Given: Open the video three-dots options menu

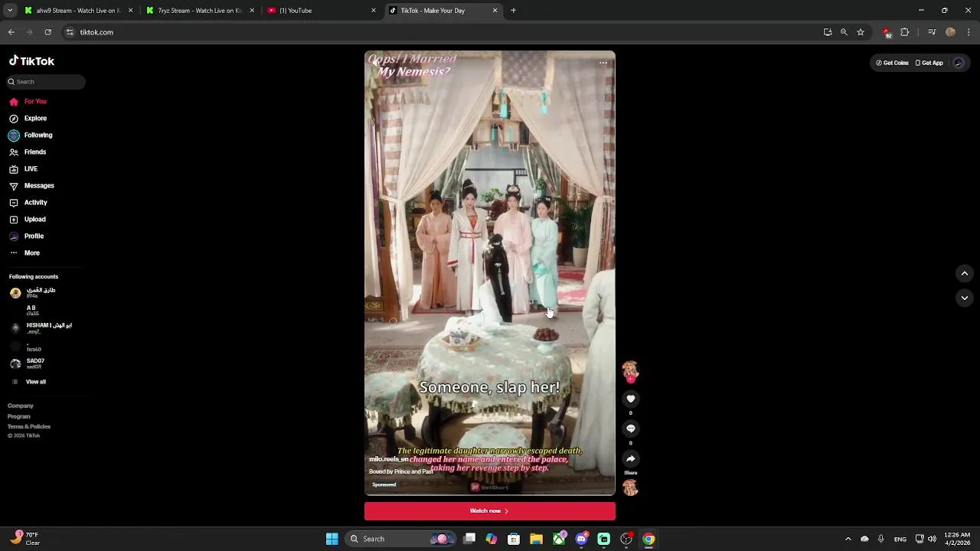Looking at the screenshot, I should click(x=603, y=63).
